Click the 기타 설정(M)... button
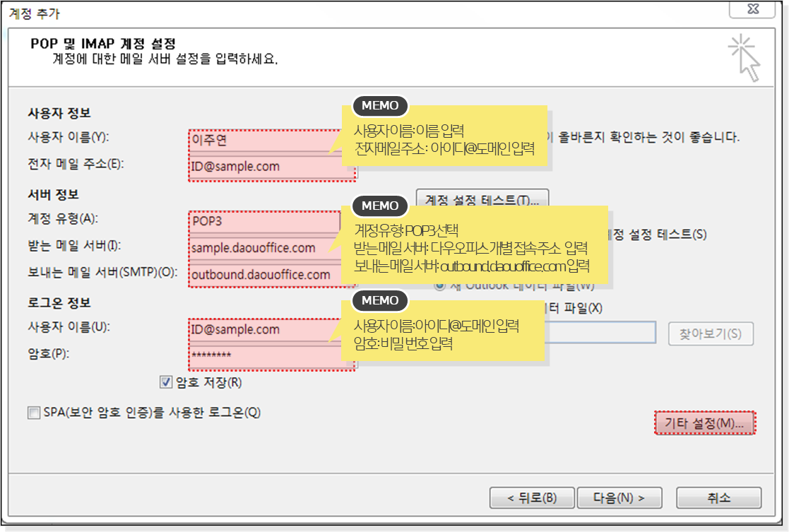 (x=704, y=423)
